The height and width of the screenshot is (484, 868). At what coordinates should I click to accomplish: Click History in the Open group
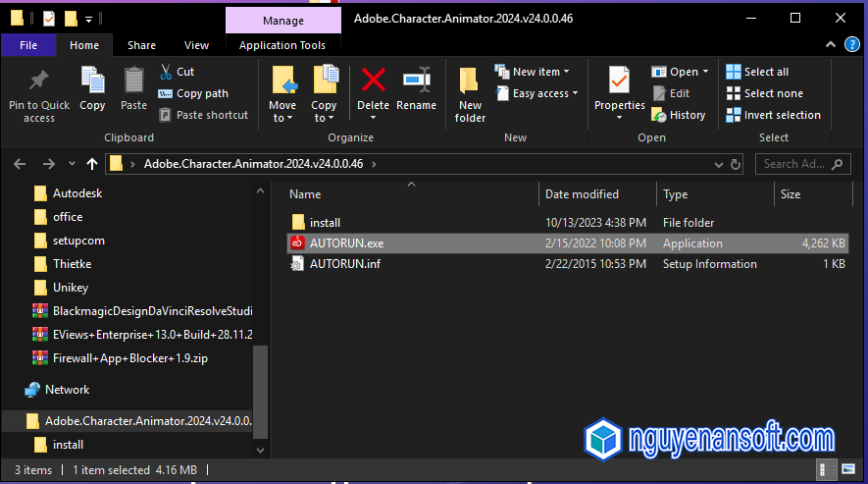pos(679,115)
